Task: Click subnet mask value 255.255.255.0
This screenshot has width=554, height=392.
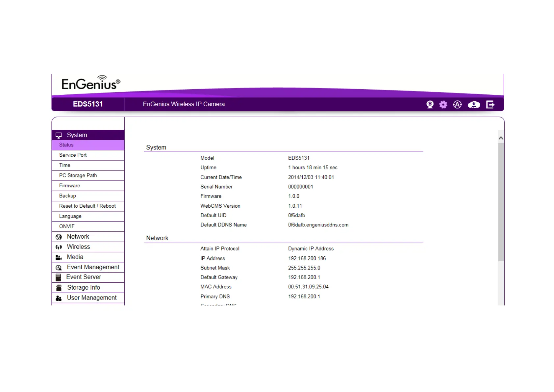Action: [304, 268]
